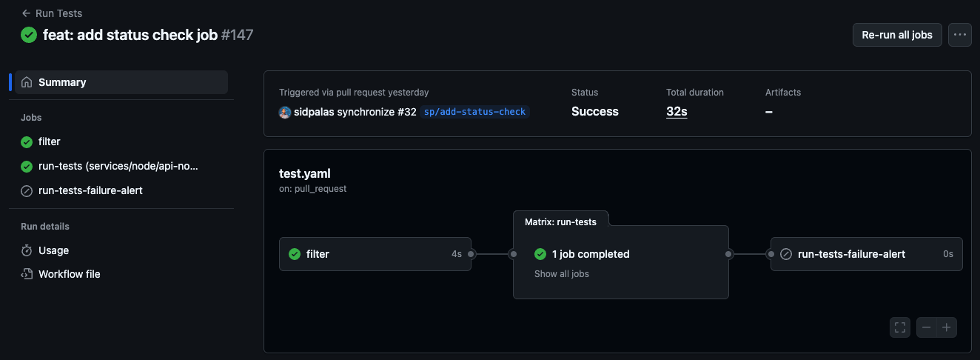Select the Summary tab
Viewport: 980px width, 360px height.
(121, 82)
